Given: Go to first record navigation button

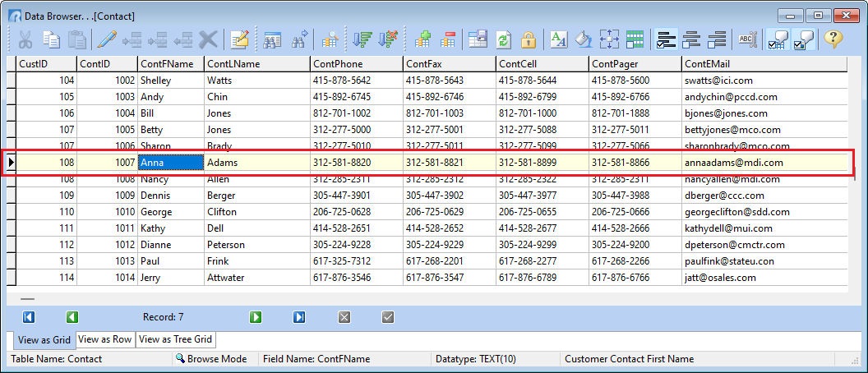Looking at the screenshot, I should point(29,317).
